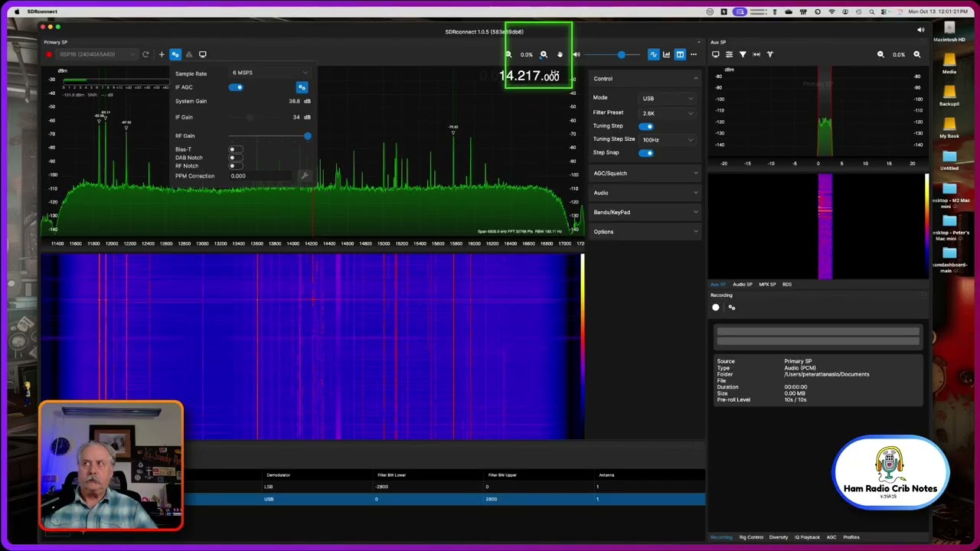The image size is (980, 551).
Task: Mute audio with speaker icon
Action: [577, 54]
